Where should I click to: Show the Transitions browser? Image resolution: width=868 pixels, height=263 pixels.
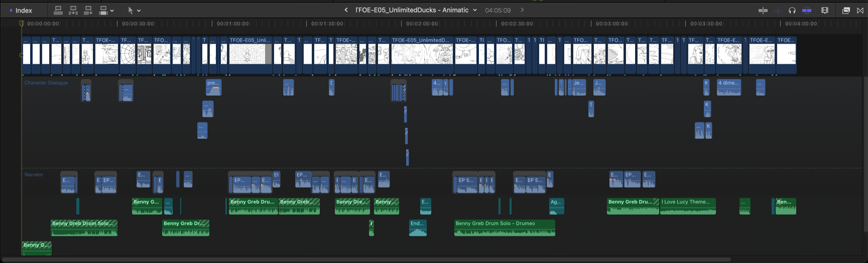(860, 10)
